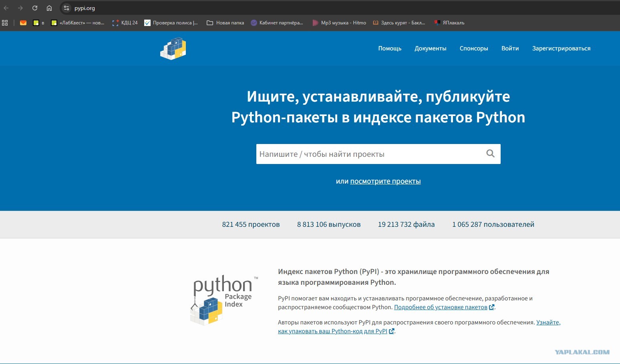Open the Документы menu item
The image size is (620, 364).
pos(431,48)
